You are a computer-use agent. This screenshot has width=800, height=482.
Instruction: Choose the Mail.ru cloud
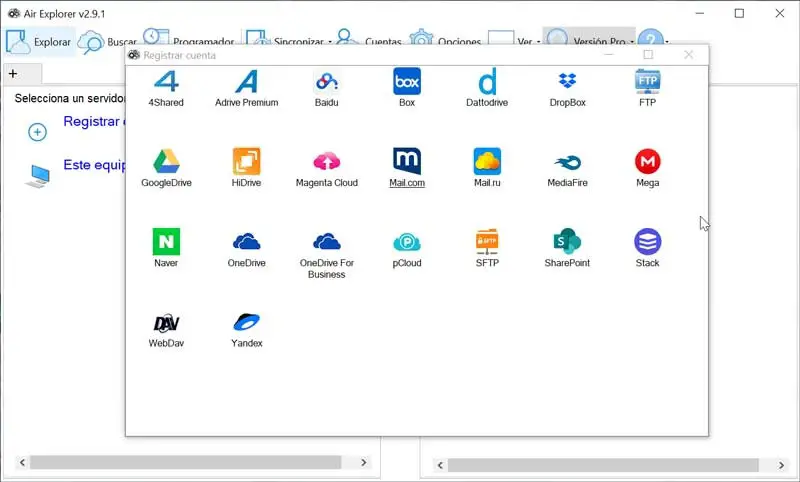tap(487, 168)
